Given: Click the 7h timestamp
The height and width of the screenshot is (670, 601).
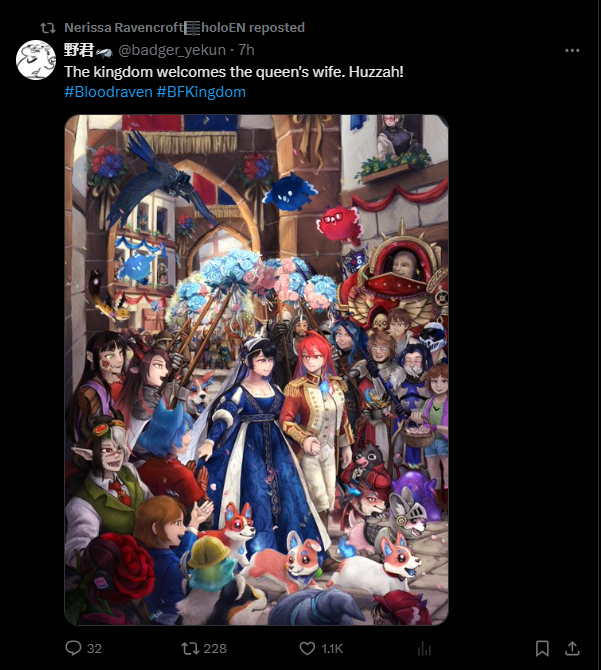Looking at the screenshot, I should [x=246, y=50].
